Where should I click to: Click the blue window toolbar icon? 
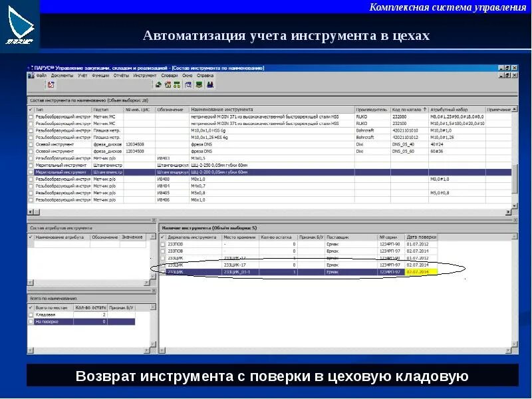[188, 85]
